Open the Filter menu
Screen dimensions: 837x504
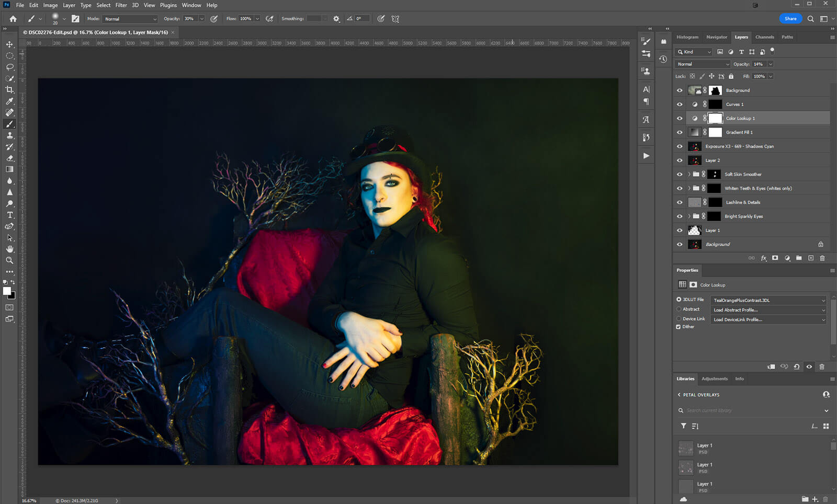pos(121,5)
